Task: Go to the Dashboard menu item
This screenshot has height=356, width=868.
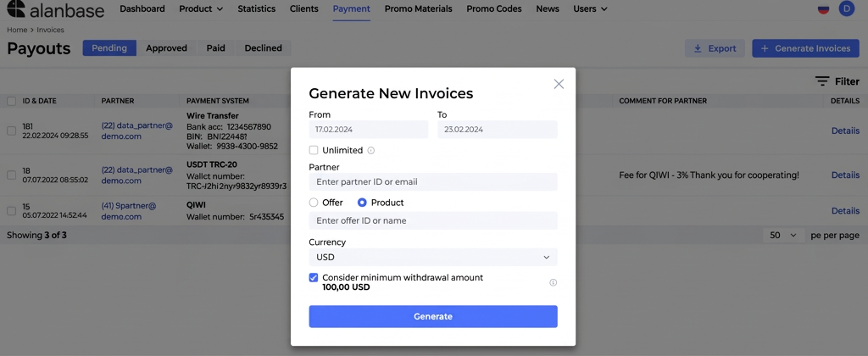Action: coord(142,8)
